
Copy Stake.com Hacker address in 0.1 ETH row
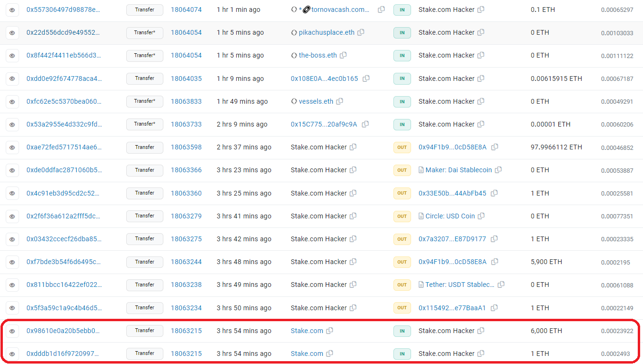(x=481, y=10)
